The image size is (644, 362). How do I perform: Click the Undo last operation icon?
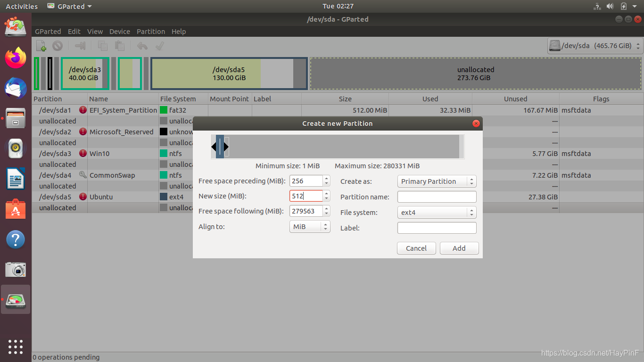pos(142,46)
